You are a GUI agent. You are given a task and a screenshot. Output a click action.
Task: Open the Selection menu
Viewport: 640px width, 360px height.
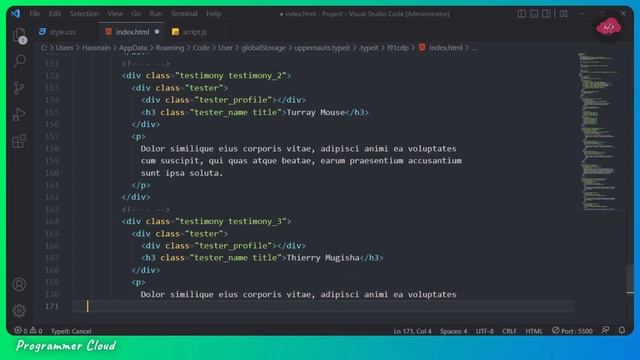84,13
